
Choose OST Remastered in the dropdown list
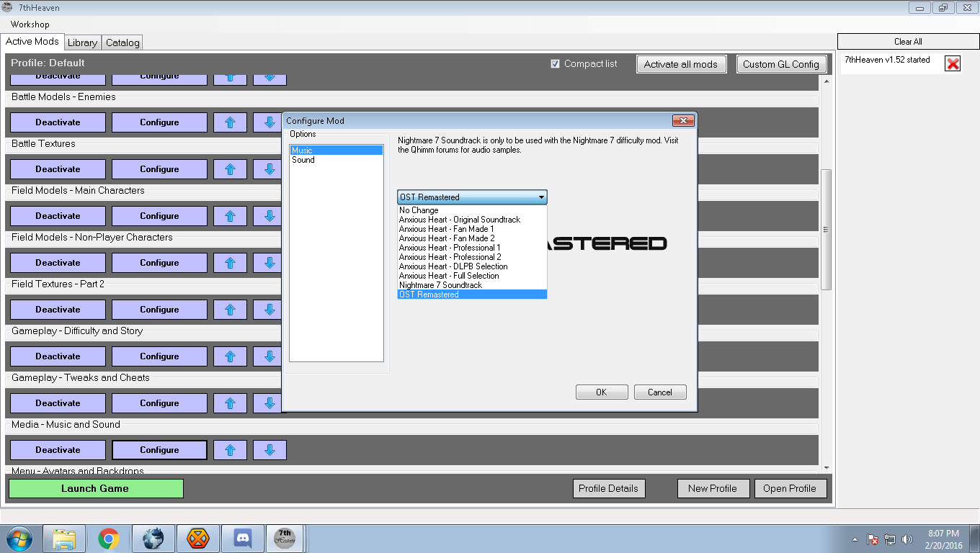coord(472,295)
